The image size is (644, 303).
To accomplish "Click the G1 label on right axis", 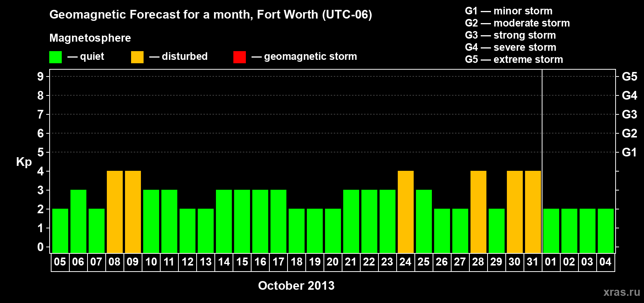I will 630,152.
